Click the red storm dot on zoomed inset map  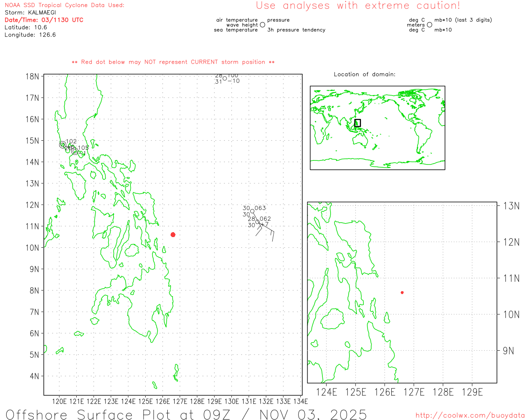(x=402, y=292)
